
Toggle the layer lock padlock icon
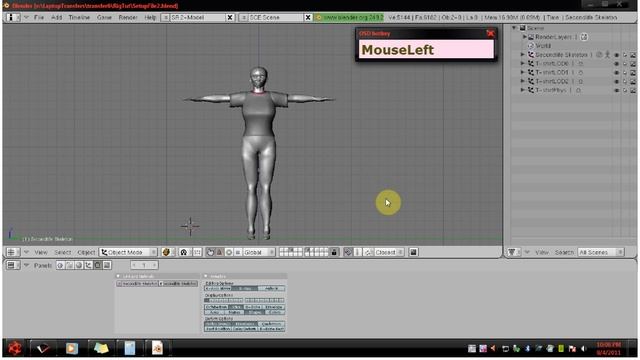tap(334, 252)
